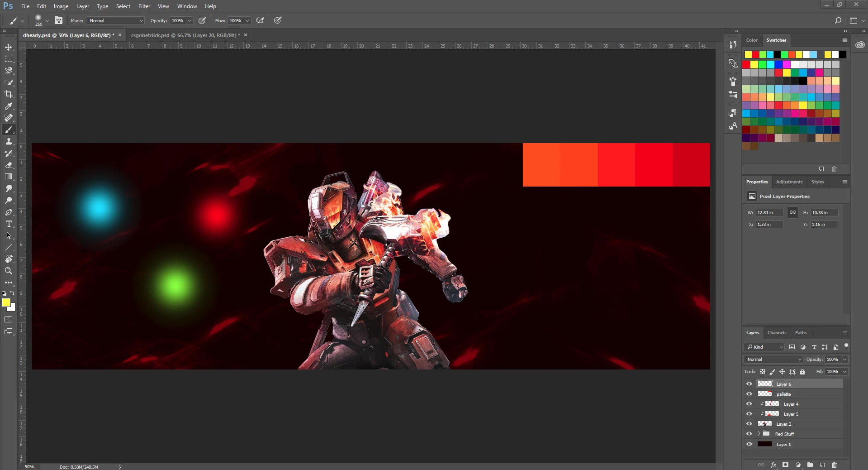This screenshot has width=868, height=470.
Task: Open the Layers panel options menu
Action: 844,333
